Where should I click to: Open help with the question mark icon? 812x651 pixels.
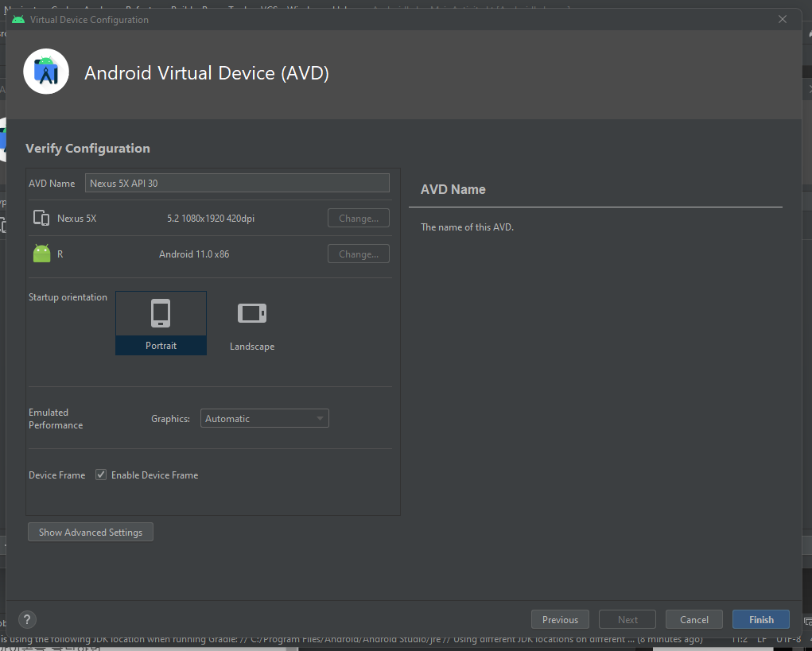(x=28, y=619)
